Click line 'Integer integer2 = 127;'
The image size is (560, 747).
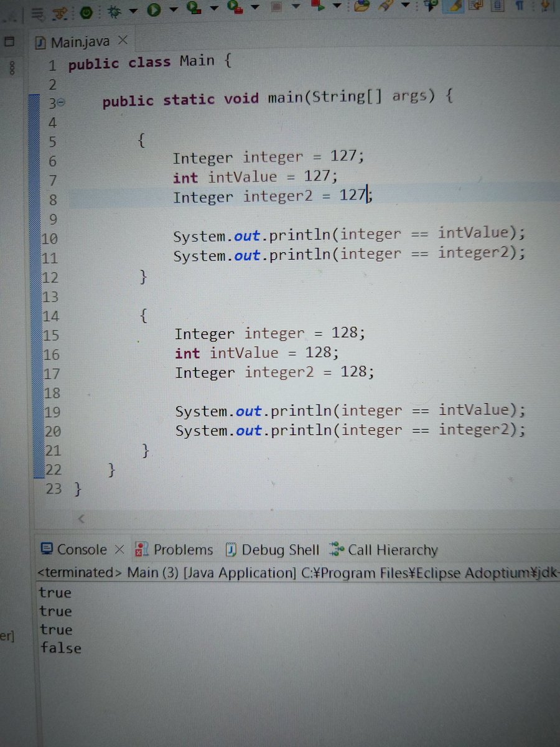273,197
